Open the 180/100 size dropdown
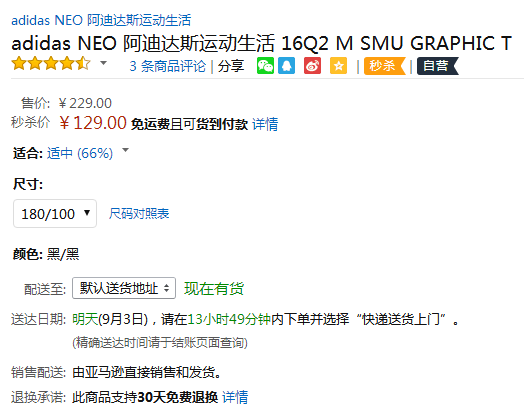The height and width of the screenshot is (412, 524). point(55,214)
